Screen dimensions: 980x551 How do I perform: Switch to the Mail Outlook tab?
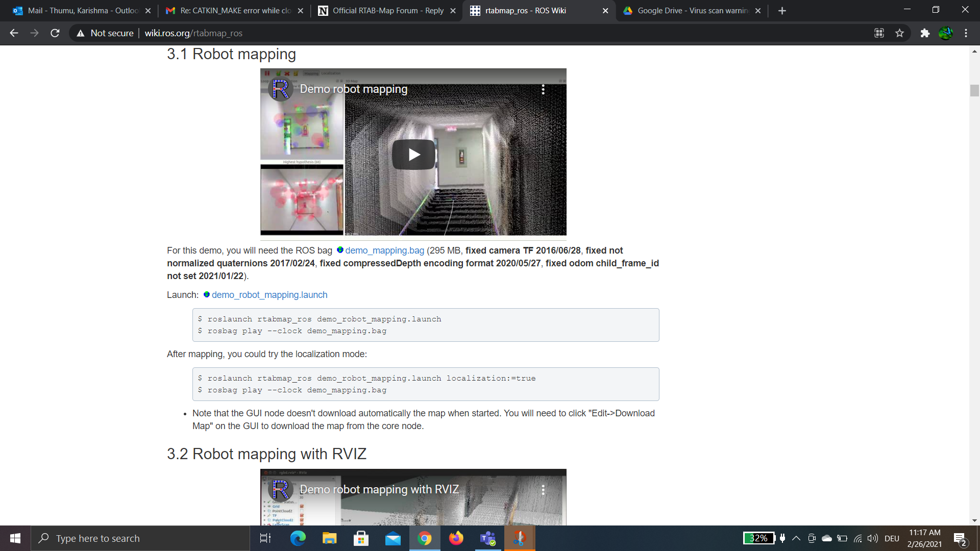pyautogui.click(x=82, y=11)
